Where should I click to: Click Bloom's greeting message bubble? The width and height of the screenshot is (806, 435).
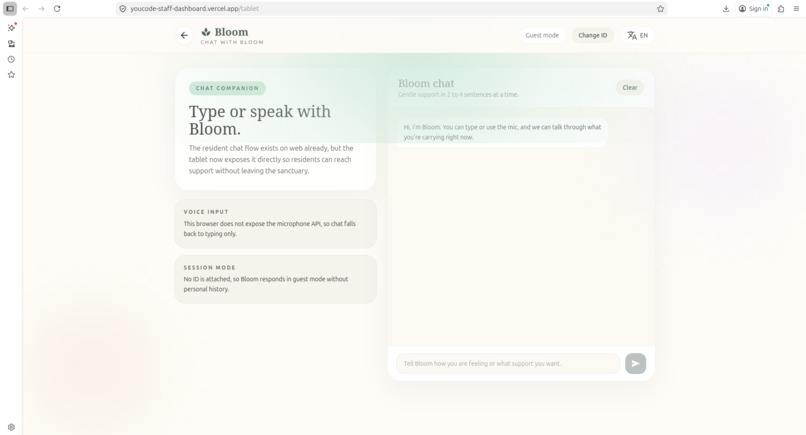pyautogui.click(x=502, y=132)
